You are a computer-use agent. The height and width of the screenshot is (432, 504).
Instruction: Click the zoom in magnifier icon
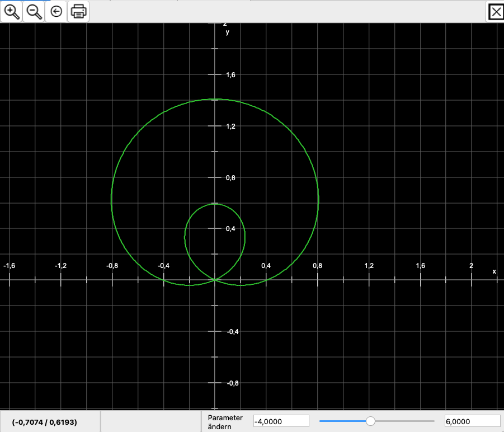click(11, 11)
